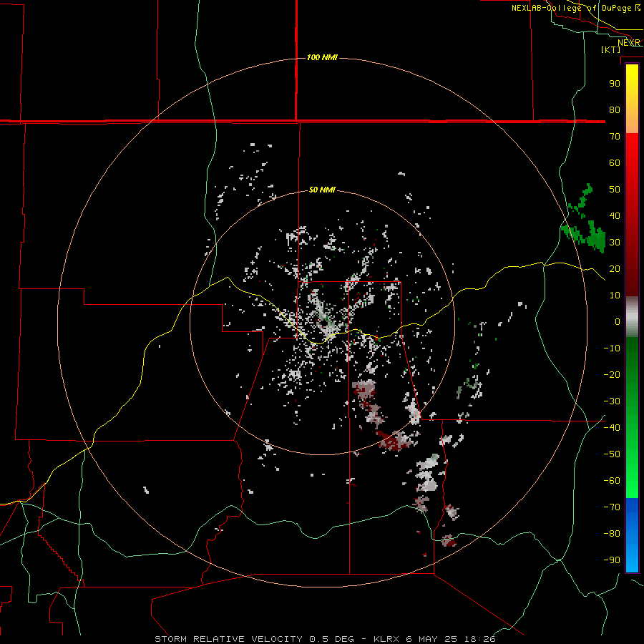Viewport: 644px width, 644px height.
Task: Click the NEXR label at the top right
Action: 628,43
